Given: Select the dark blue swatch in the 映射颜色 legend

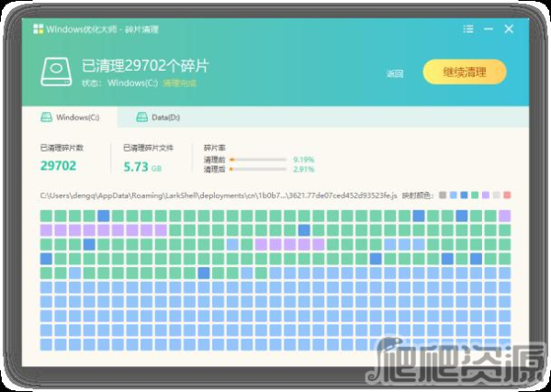Looking at the screenshot, I should pyautogui.click(x=464, y=195).
